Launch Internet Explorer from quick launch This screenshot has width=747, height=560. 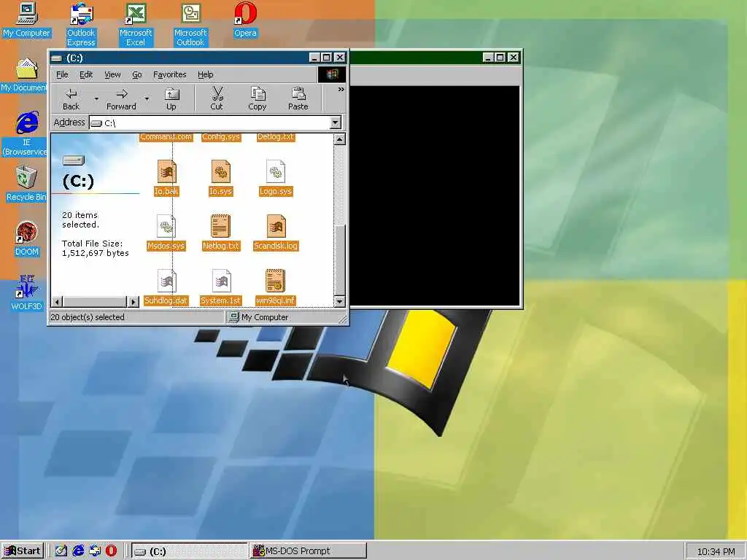(78, 551)
